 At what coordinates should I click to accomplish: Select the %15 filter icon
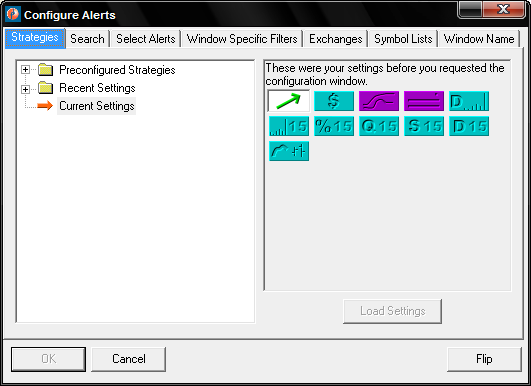point(334,126)
